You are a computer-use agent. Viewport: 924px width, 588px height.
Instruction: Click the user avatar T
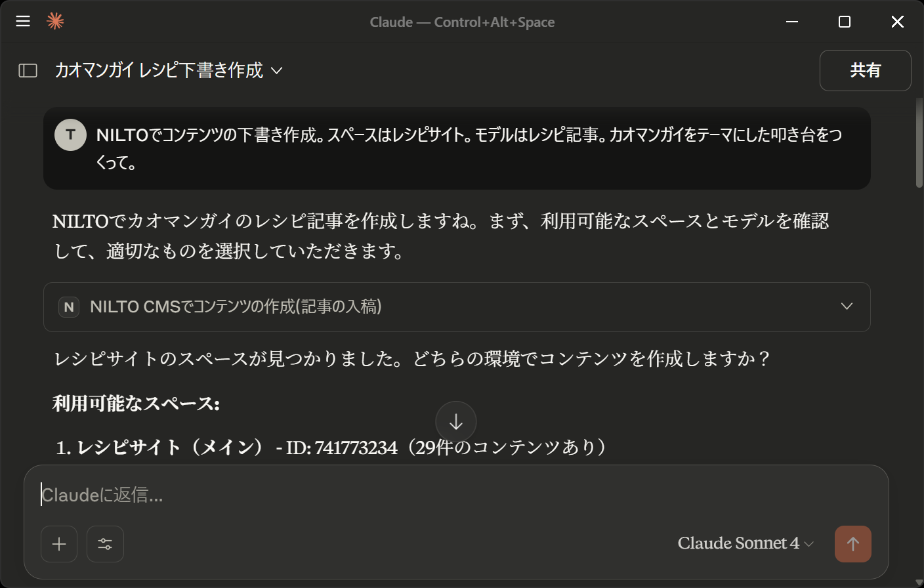[x=70, y=135]
